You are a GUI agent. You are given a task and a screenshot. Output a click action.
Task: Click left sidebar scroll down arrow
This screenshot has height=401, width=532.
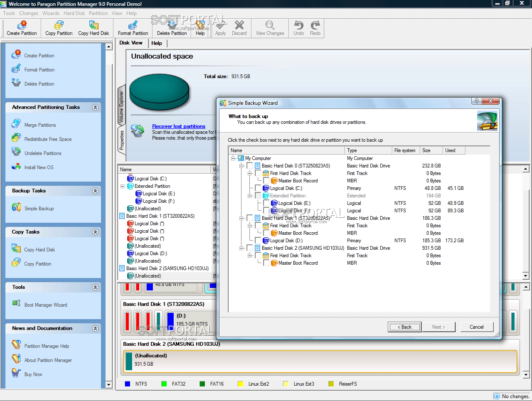point(109,384)
